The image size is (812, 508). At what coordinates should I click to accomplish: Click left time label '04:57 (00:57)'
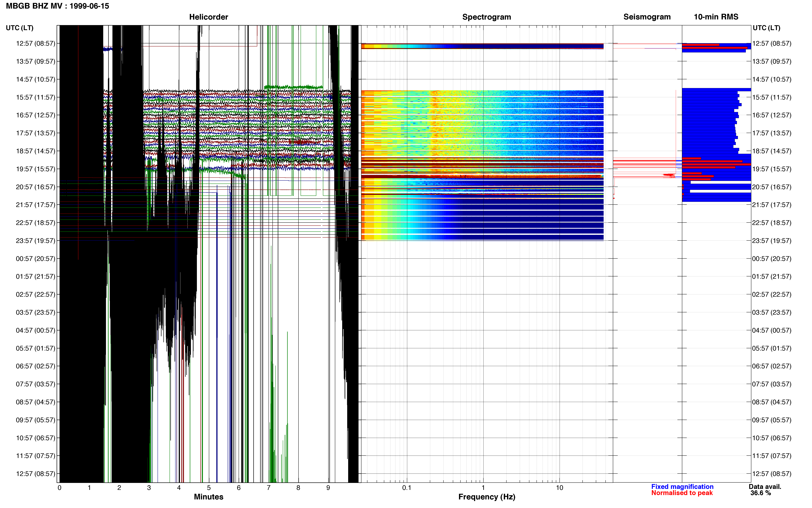[36, 330]
